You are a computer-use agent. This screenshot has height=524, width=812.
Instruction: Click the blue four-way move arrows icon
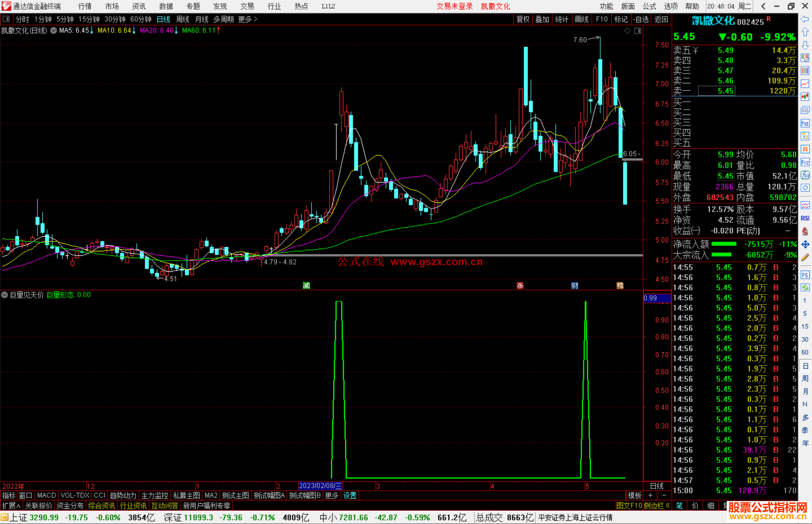[805, 245]
